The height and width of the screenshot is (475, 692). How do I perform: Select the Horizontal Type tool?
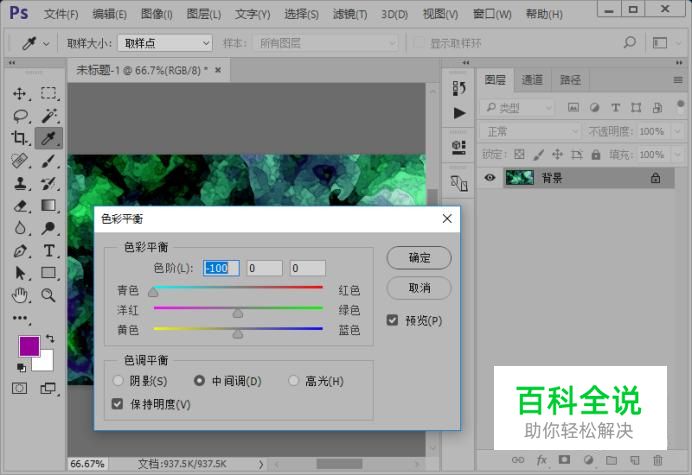49,251
